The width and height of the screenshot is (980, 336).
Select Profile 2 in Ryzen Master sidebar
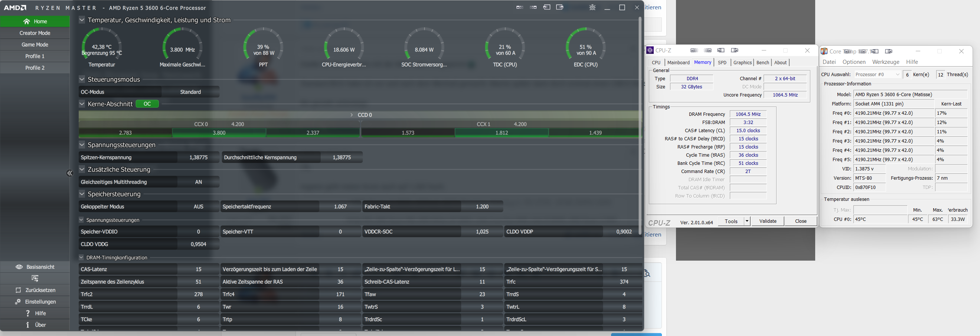pos(35,68)
